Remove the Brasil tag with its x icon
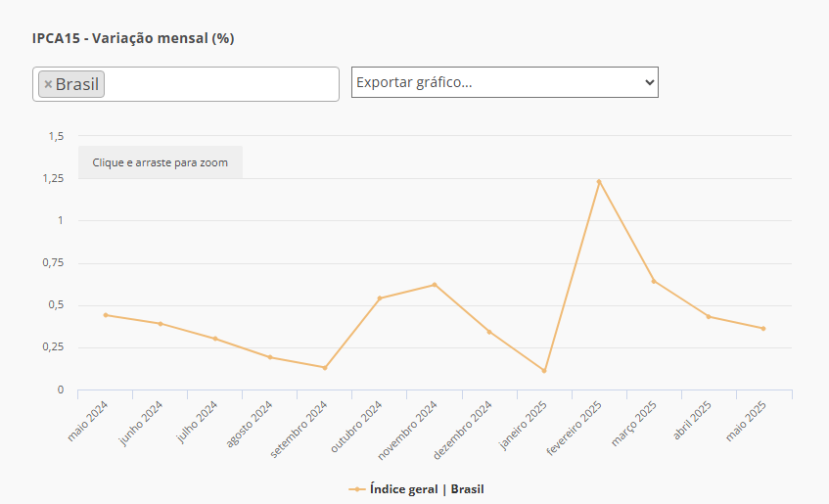Screen dimensions: 829x504 [48, 84]
